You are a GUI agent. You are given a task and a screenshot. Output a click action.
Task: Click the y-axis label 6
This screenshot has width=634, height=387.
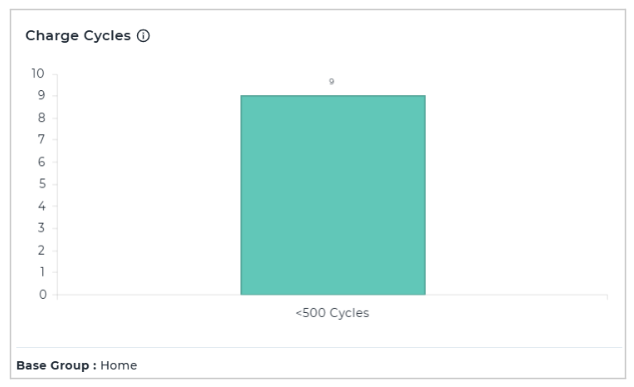(42, 162)
